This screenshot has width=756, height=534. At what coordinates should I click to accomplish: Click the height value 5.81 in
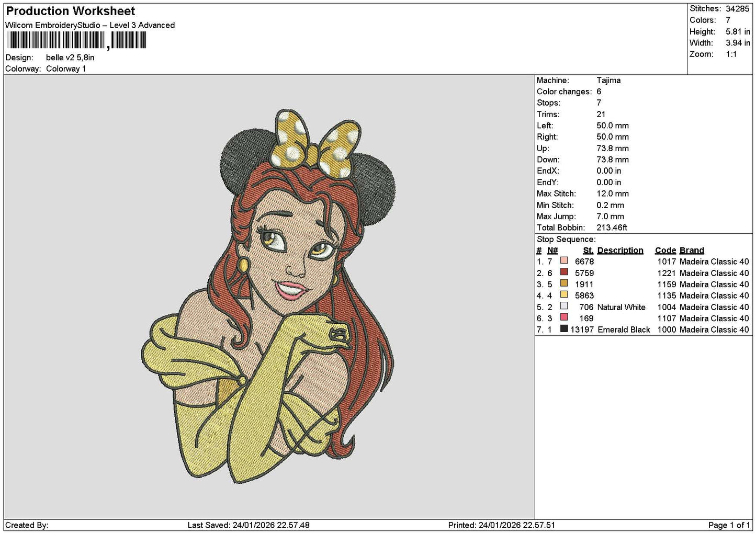(738, 32)
